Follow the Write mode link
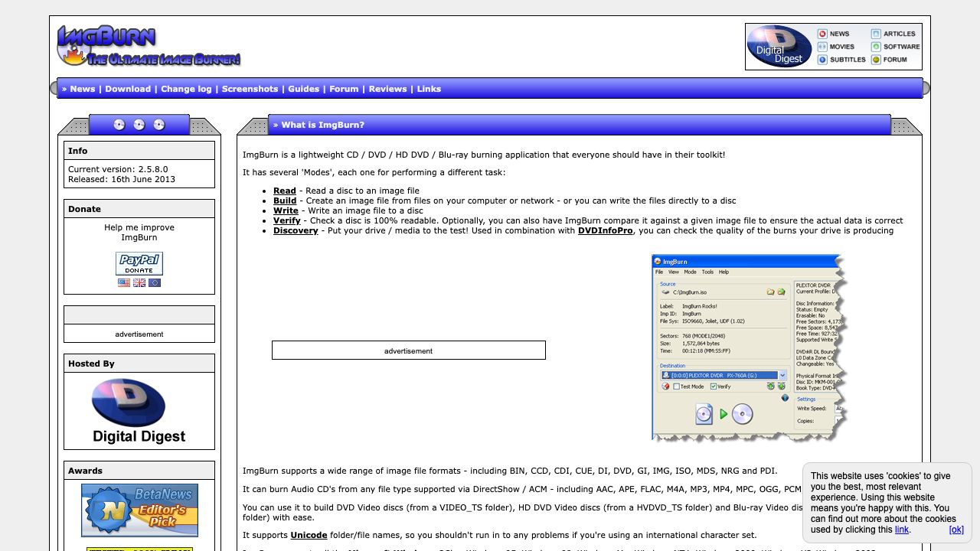The image size is (980, 551). pyautogui.click(x=286, y=210)
